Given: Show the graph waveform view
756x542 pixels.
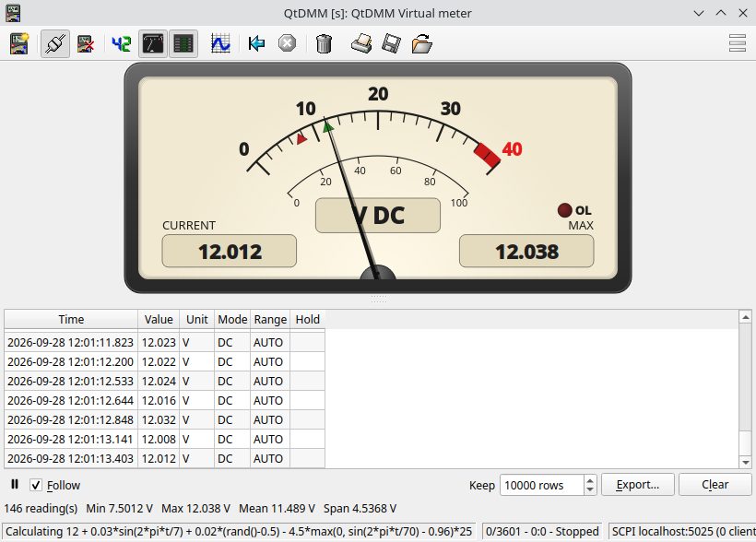Looking at the screenshot, I should (220, 44).
